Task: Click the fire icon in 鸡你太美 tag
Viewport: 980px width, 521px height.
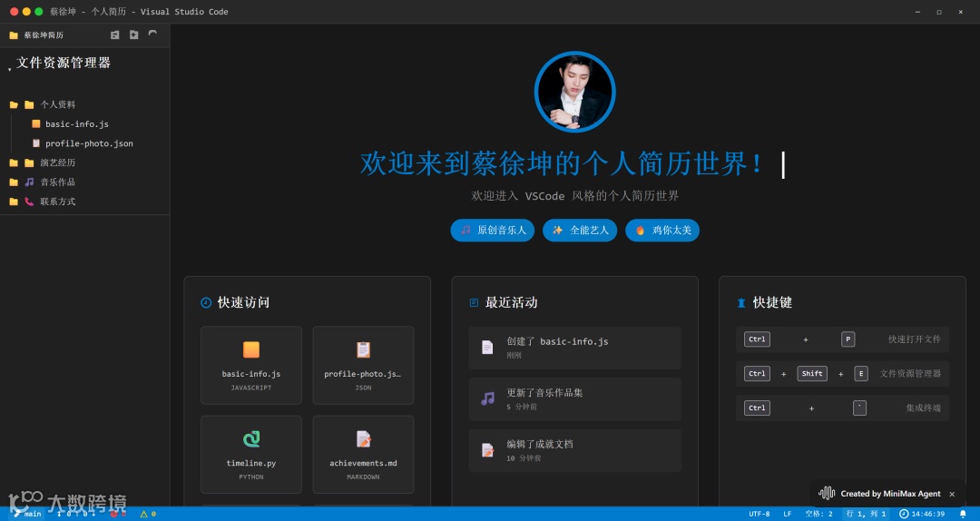Action: point(640,231)
